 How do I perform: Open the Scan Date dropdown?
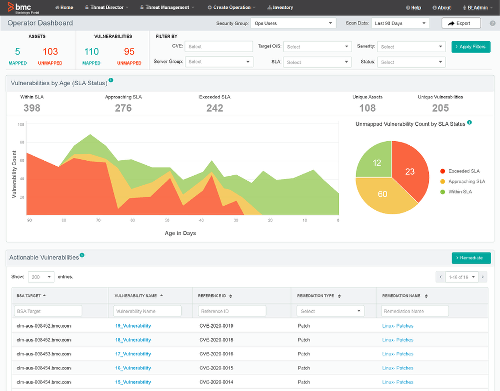[400, 23]
